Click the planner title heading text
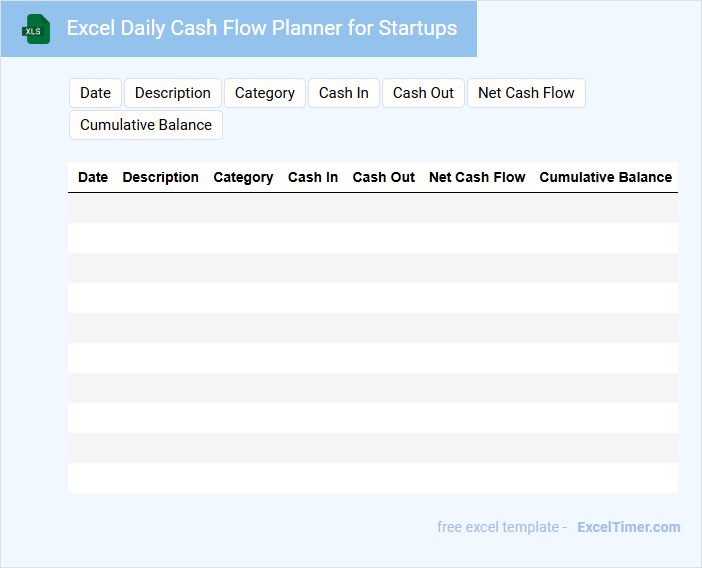702x568 pixels. point(262,28)
